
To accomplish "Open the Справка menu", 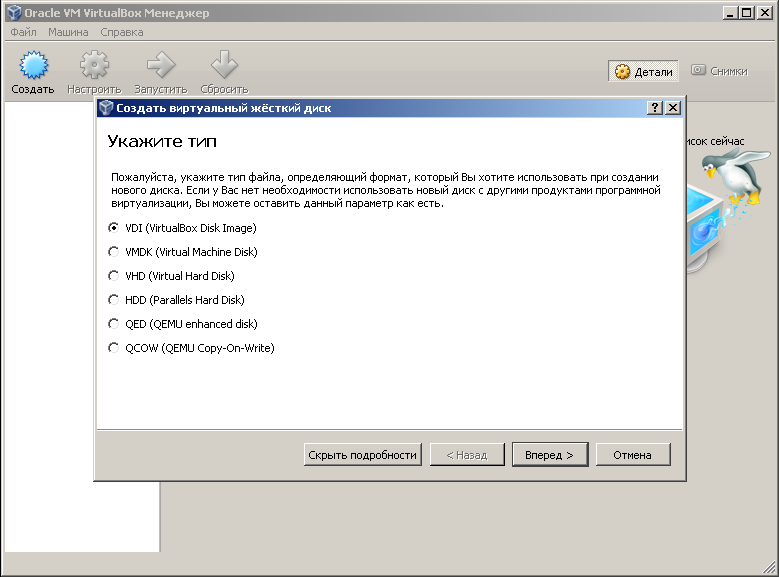I will click(122, 32).
